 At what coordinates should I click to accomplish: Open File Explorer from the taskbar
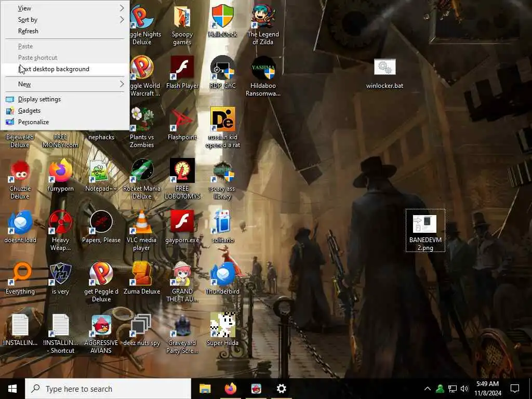[205, 389]
